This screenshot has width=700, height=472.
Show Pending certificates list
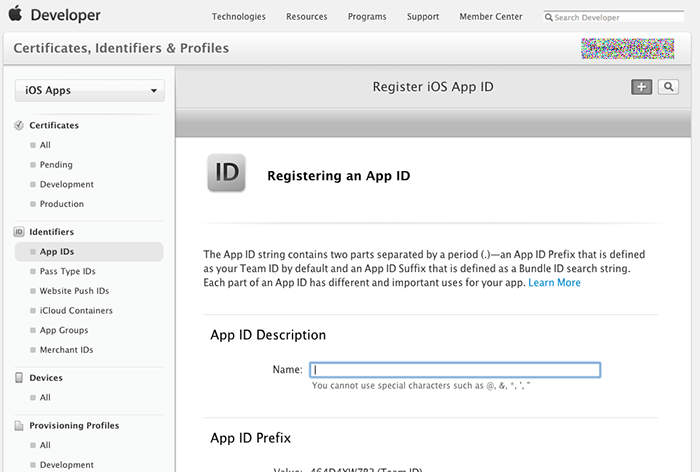coord(56,164)
